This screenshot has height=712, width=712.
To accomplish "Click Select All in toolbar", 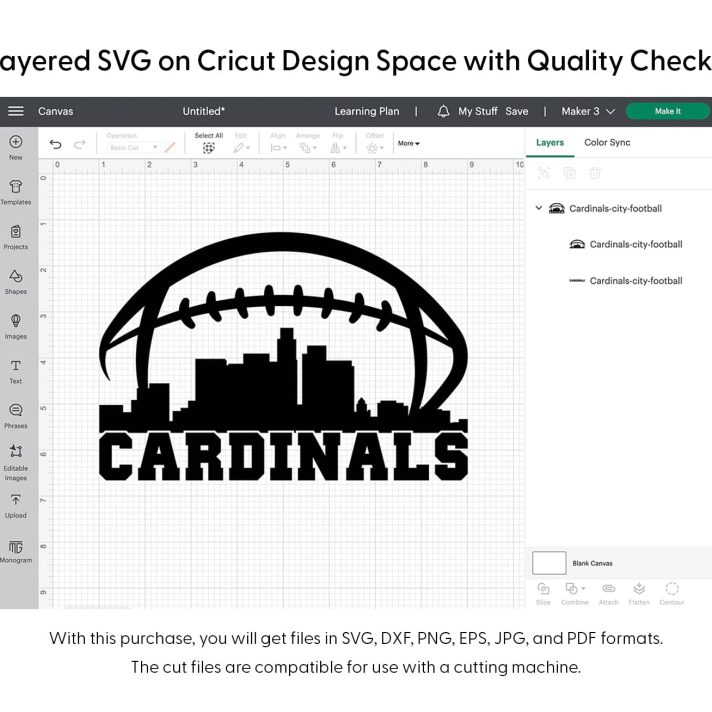I will coord(208,143).
